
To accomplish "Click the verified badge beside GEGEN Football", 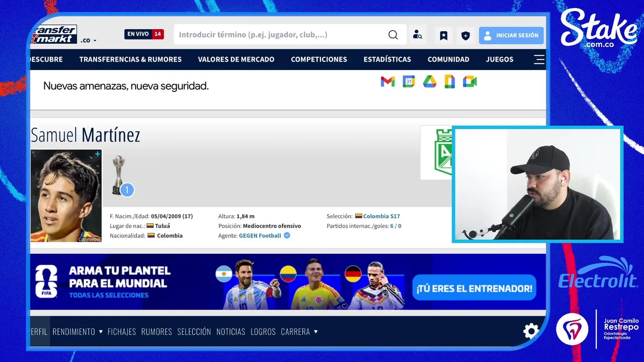I will tap(287, 235).
